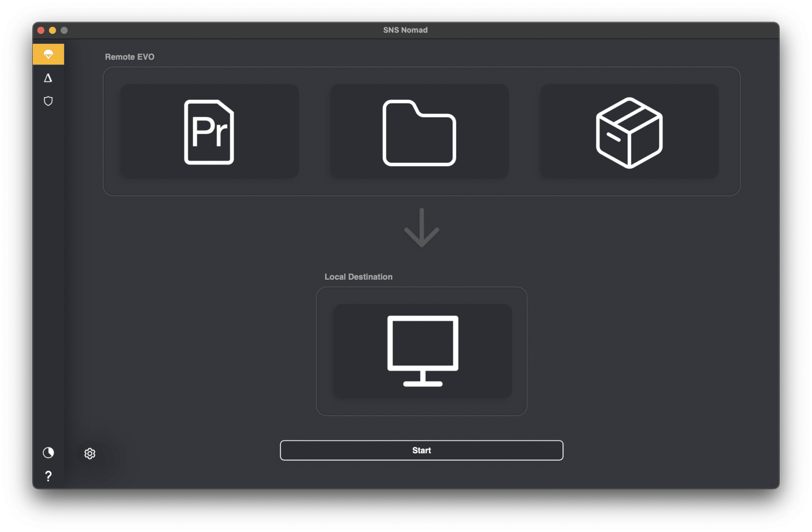
Task: Click the SNS Nomad title bar
Action: click(x=405, y=30)
